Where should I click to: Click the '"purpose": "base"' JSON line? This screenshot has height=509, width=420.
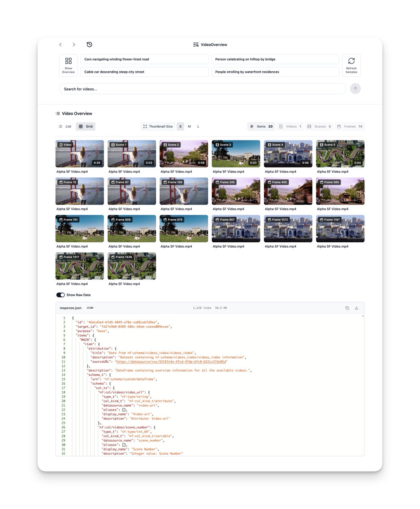coord(92,331)
